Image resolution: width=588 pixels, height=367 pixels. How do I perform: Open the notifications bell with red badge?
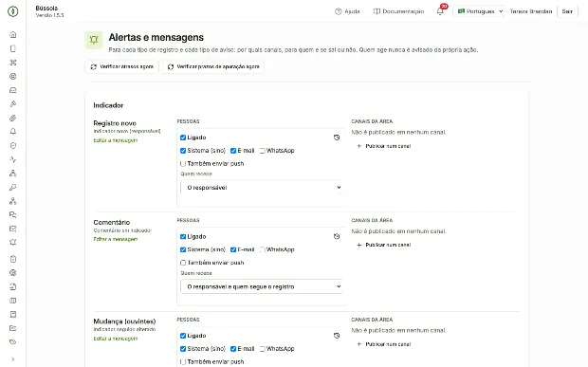[441, 10]
